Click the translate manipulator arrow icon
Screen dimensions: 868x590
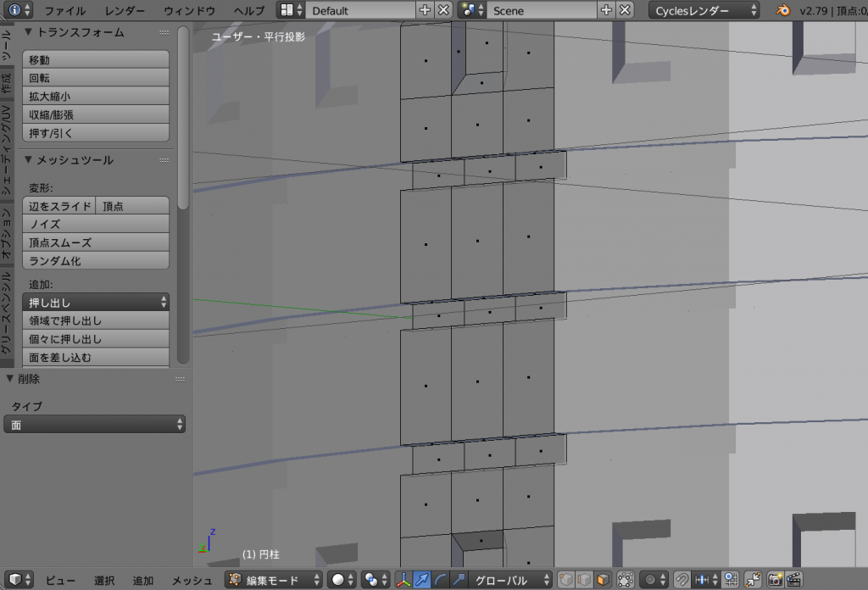point(422,581)
